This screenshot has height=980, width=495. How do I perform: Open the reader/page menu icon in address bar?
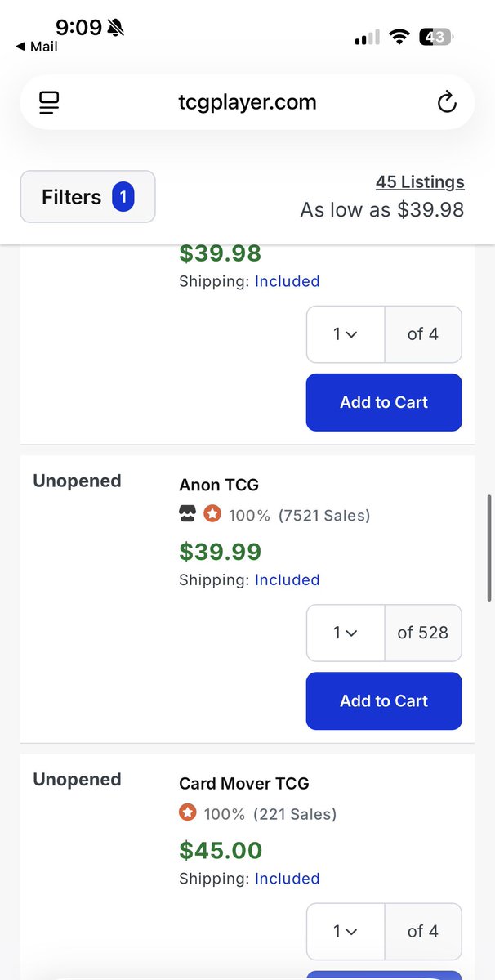49,102
